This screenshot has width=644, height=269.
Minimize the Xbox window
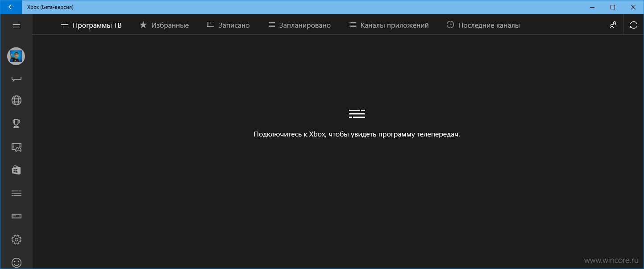592,7
